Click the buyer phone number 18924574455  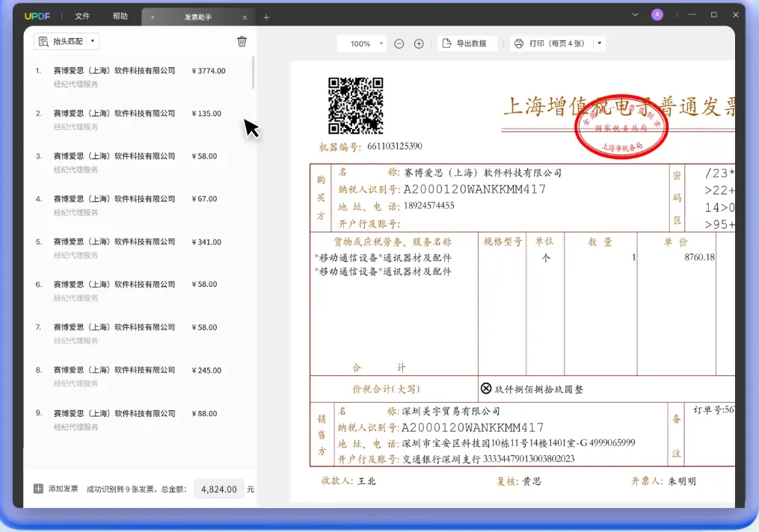click(x=429, y=205)
